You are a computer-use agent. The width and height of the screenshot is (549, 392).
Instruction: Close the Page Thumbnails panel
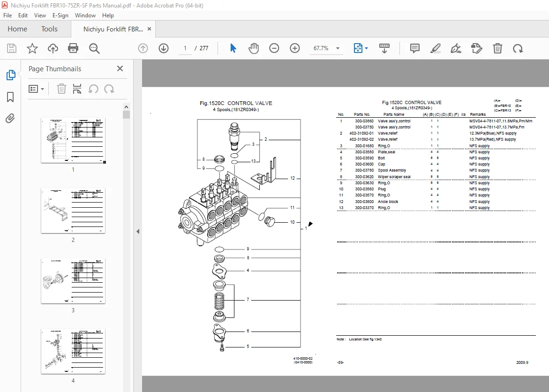coord(120,68)
